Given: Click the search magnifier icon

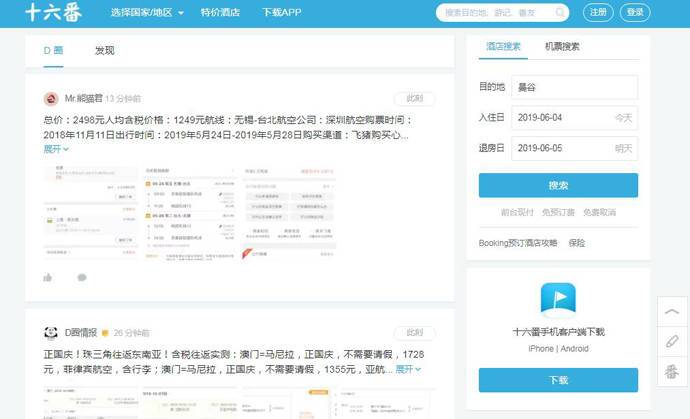Looking at the screenshot, I should (560, 12).
